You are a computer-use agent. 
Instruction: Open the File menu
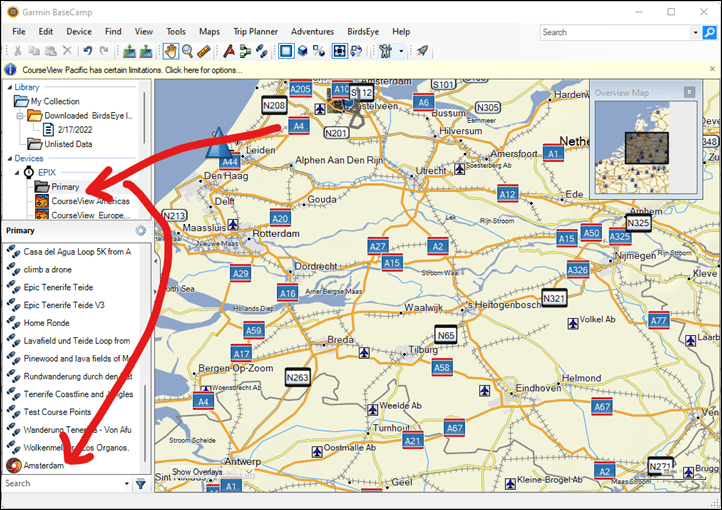pyautogui.click(x=19, y=31)
